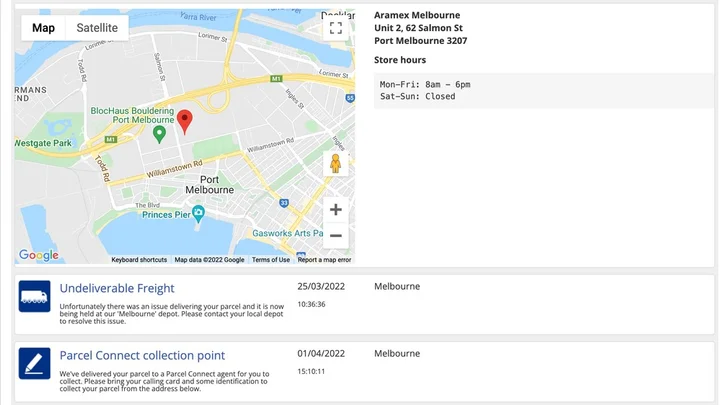720x405 pixels.
Task: Click the Gasworks Arts Park label
Action: (287, 233)
